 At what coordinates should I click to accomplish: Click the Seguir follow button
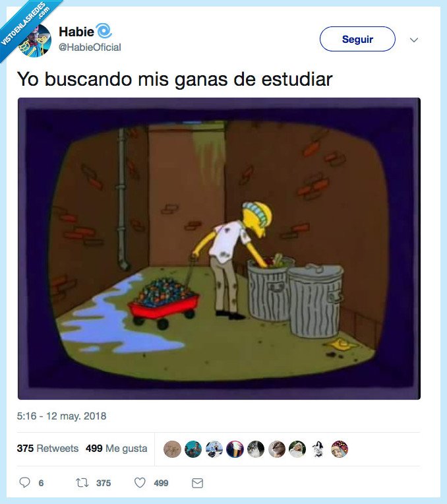click(x=357, y=39)
